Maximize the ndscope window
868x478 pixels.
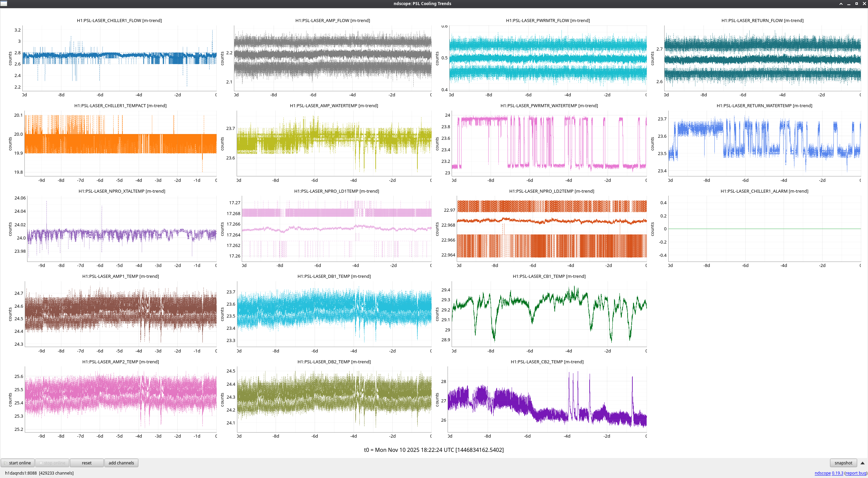(x=856, y=3)
